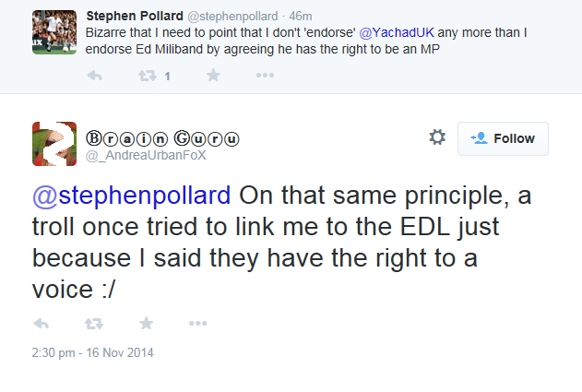Image resolution: width=582 pixels, height=392 pixels.
Task: View Brain Guru's avatar image
Action: coord(54,145)
